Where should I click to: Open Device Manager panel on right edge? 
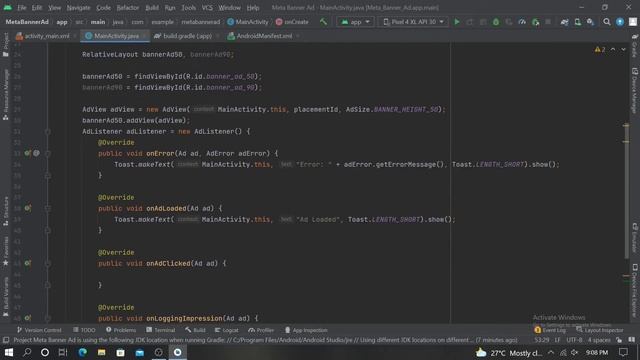(x=635, y=91)
